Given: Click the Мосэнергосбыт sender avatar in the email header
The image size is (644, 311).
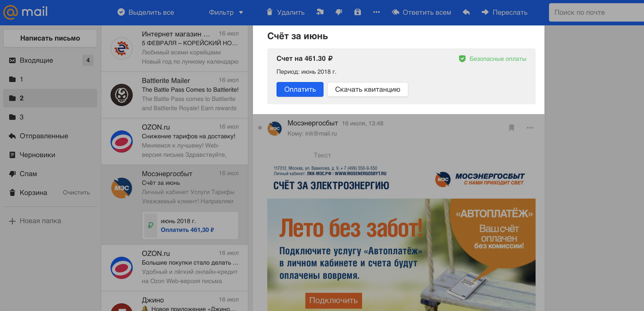Looking at the screenshot, I should point(274,129).
